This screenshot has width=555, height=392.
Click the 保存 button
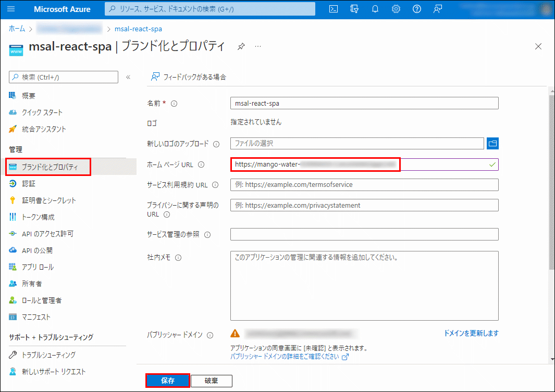168,381
